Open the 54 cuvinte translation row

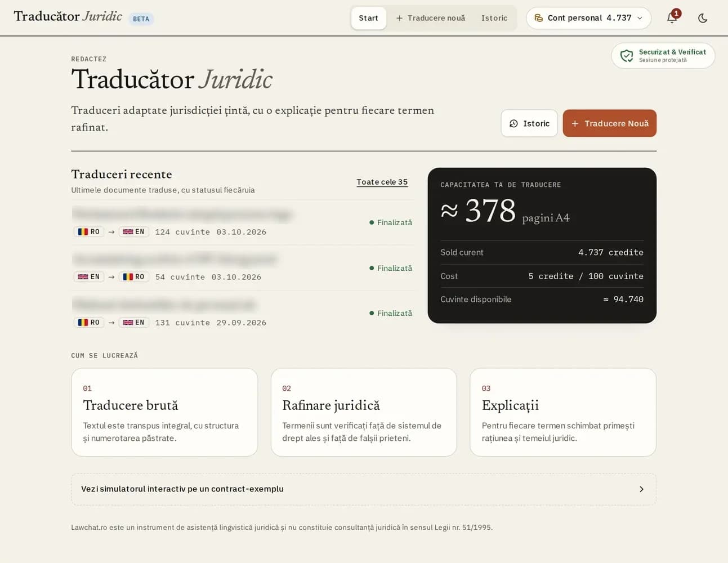coord(243,268)
